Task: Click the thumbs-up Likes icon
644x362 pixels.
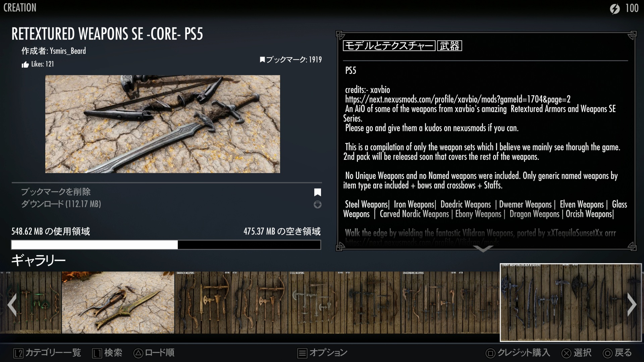Action: click(25, 64)
